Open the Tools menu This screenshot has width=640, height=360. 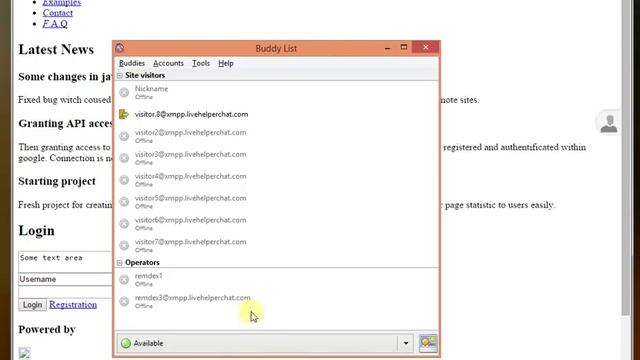[x=201, y=63]
